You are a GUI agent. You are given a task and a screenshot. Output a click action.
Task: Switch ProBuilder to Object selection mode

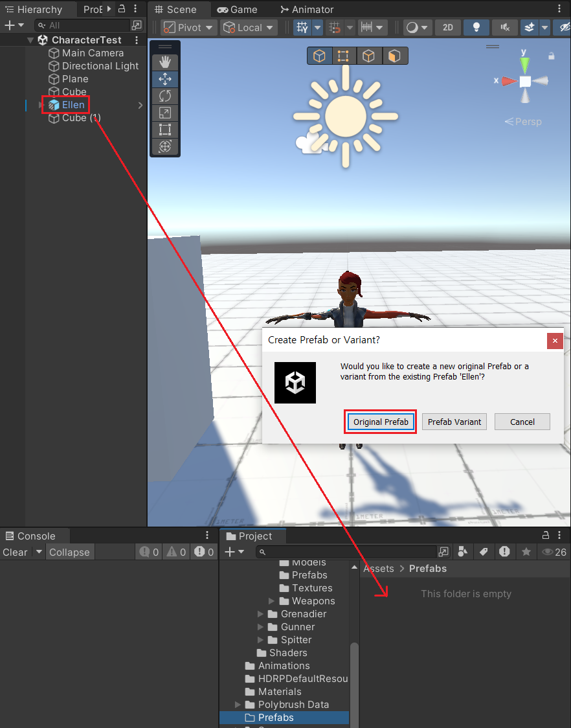[x=319, y=56]
